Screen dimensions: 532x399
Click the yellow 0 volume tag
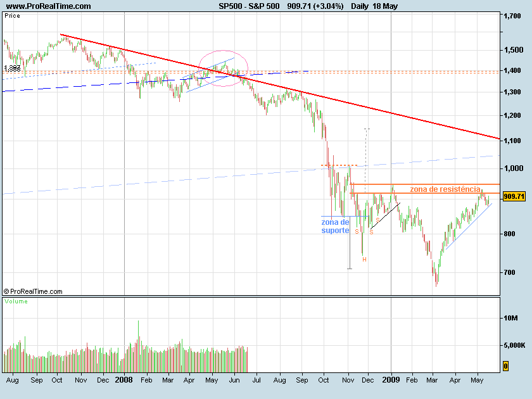coord(505,366)
